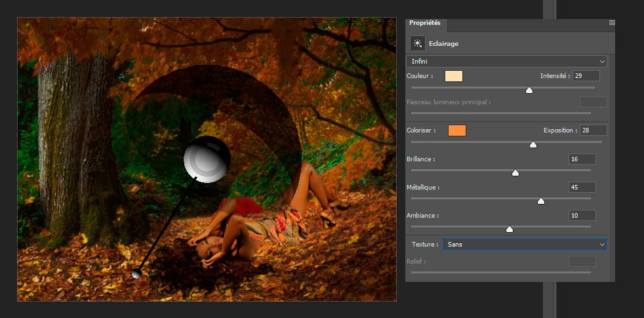
Task: Switch to the Propriétés tab
Action: coord(426,24)
